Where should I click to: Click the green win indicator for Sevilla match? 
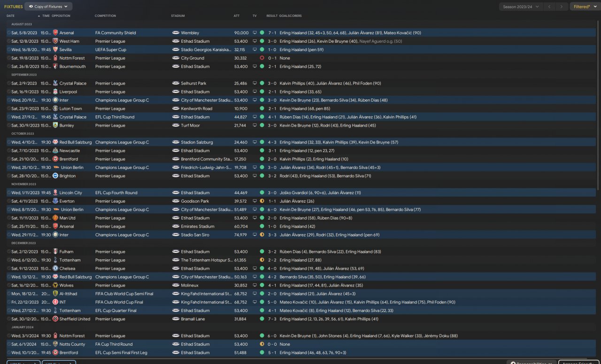pyautogui.click(x=262, y=50)
